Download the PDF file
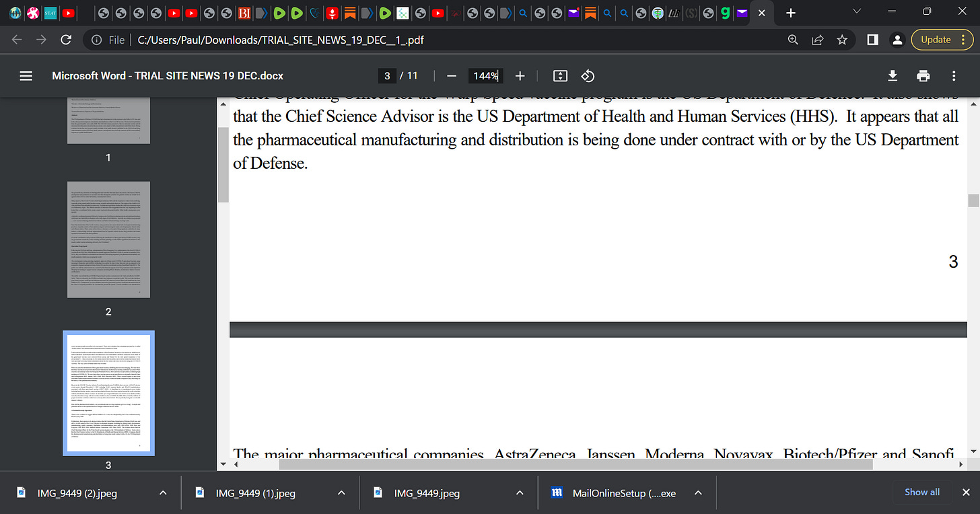This screenshot has width=980, height=514. 893,76
